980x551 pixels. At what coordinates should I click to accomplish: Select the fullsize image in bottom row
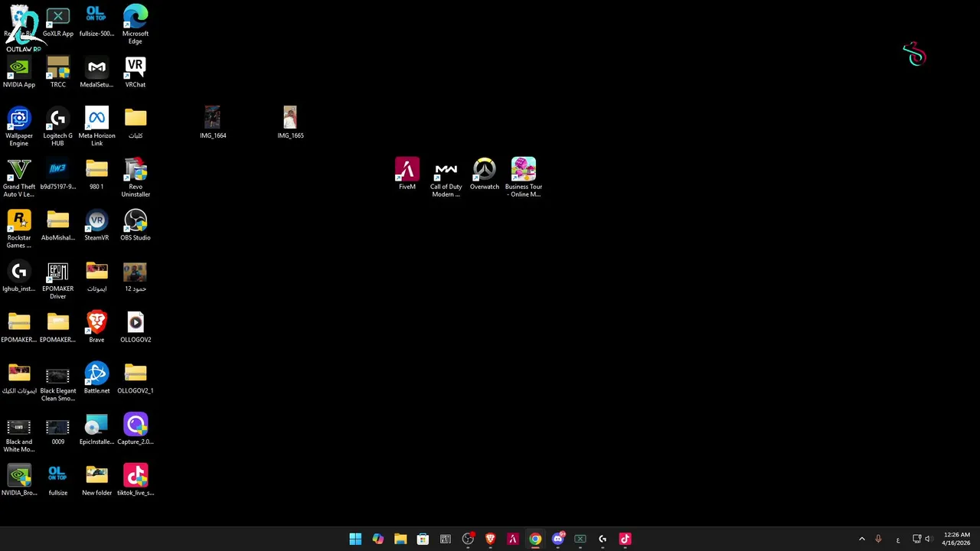[x=58, y=481]
